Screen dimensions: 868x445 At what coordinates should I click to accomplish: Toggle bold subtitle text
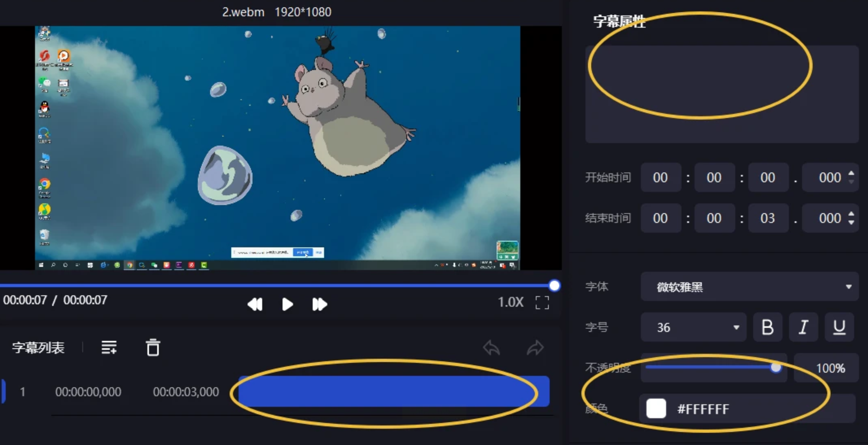(x=767, y=327)
